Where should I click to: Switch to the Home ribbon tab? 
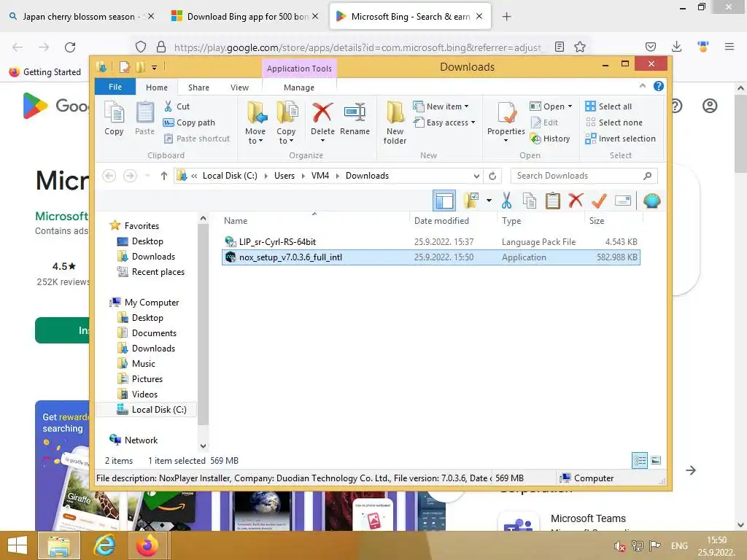tap(157, 87)
